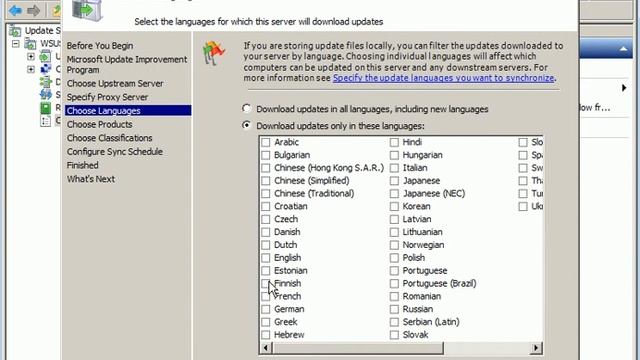Click the language list horizontal scrollbar thumb
Image resolution: width=640 pixels, height=360 pixels.
click(x=358, y=348)
